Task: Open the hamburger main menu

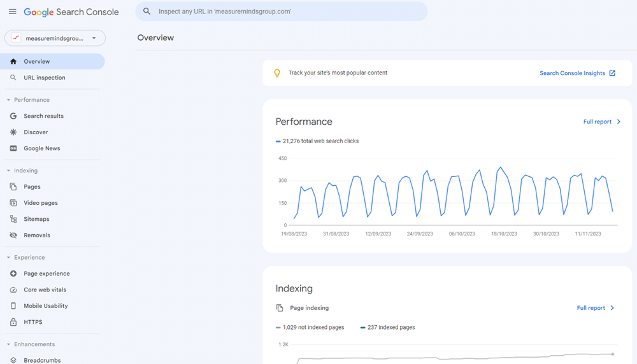Action: point(13,11)
